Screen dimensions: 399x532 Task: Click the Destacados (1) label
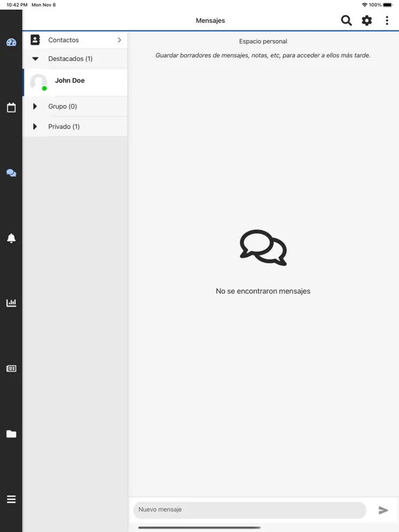[70, 59]
